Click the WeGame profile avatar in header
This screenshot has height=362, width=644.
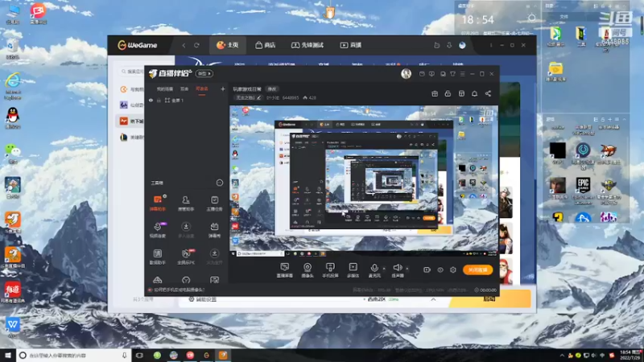coord(462,45)
